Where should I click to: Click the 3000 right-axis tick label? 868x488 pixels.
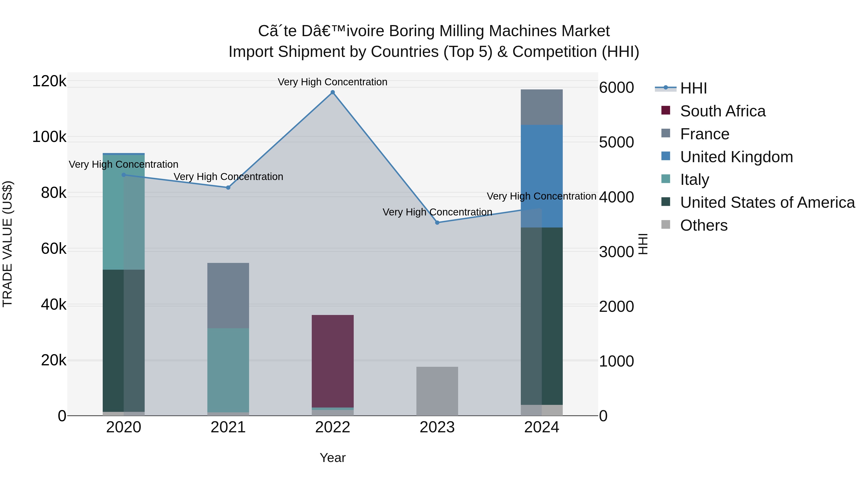[617, 252]
